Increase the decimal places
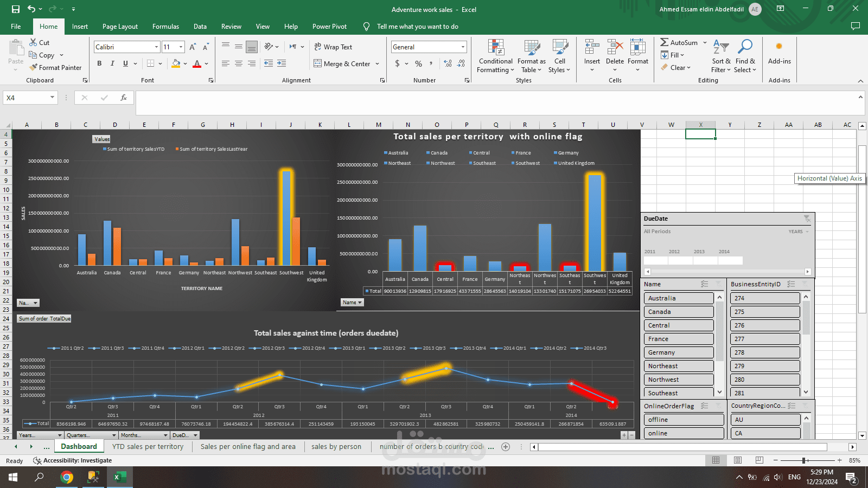The height and width of the screenshot is (488, 868). coord(448,63)
